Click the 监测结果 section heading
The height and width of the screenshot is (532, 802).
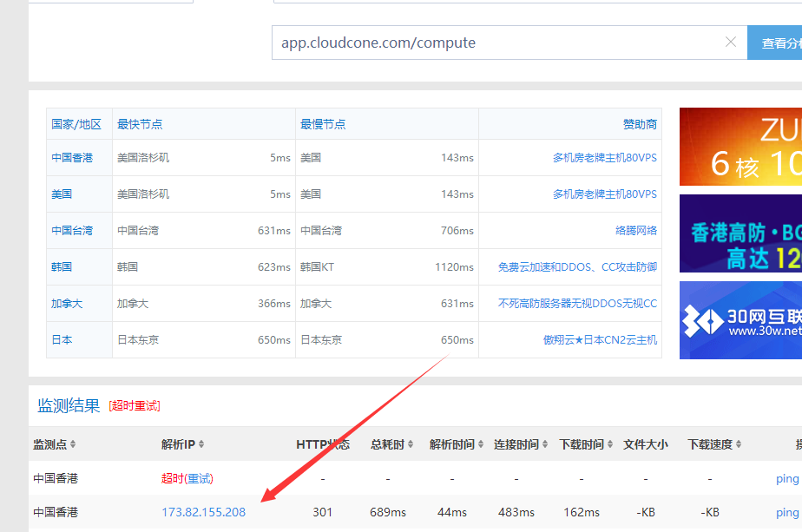69,405
